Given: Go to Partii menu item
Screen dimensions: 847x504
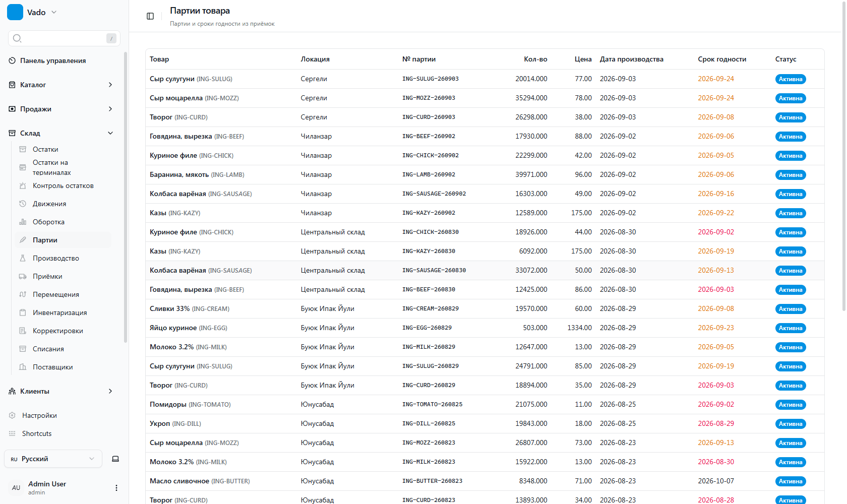Looking at the screenshot, I should tap(64, 240).
